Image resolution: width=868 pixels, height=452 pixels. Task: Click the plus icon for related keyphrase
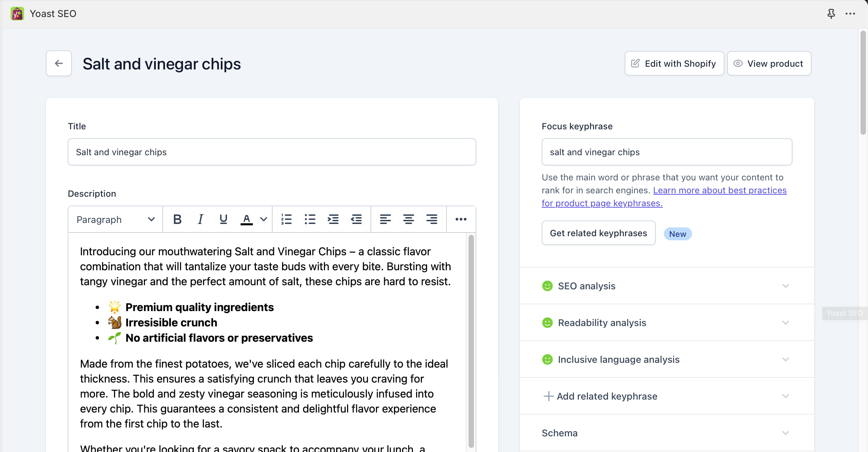[548, 396]
